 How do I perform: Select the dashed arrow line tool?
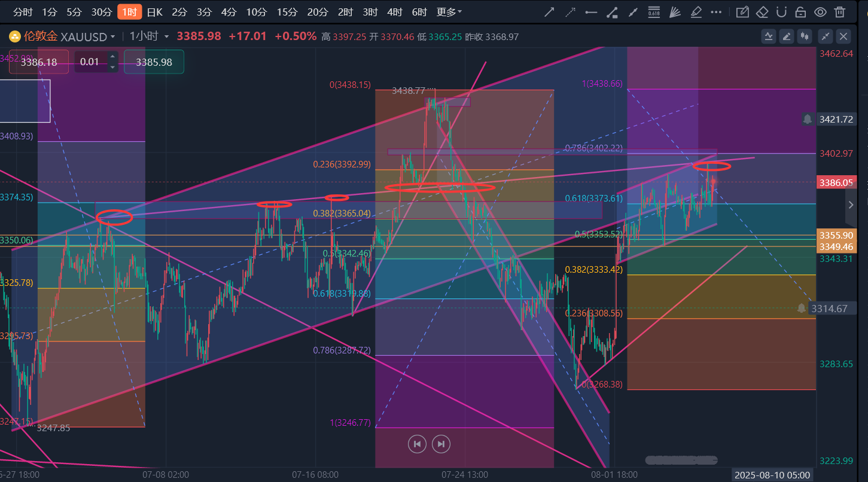571,12
